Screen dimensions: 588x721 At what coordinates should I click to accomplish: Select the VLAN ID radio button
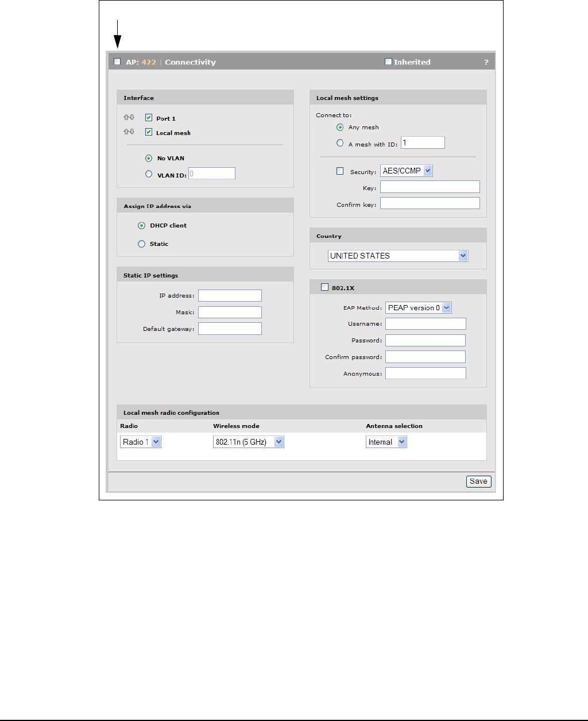click(x=149, y=174)
